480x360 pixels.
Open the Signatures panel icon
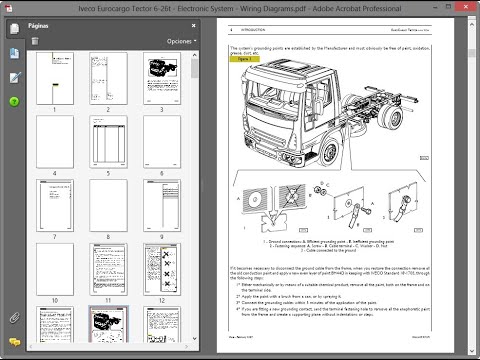pyautogui.click(x=15, y=77)
